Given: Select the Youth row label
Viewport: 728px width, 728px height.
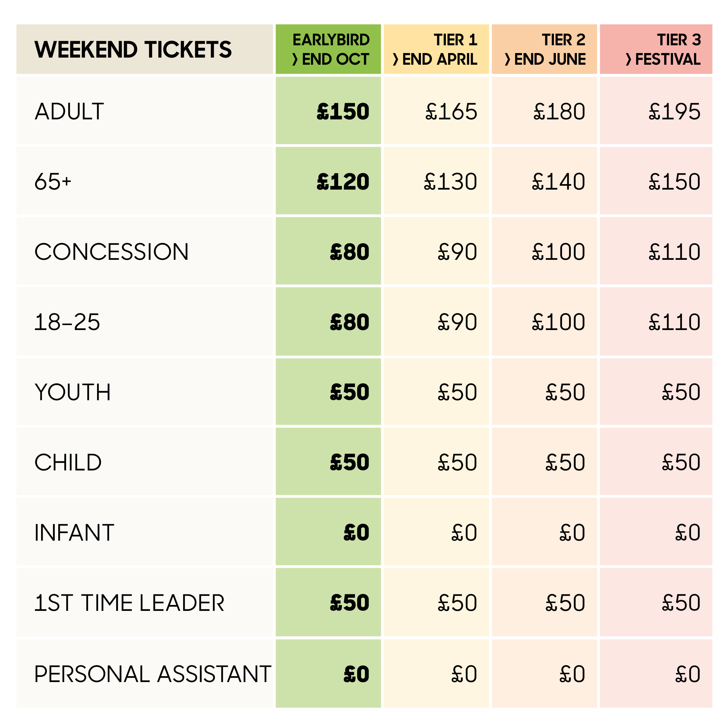Looking at the screenshot, I should pyautogui.click(x=73, y=392).
